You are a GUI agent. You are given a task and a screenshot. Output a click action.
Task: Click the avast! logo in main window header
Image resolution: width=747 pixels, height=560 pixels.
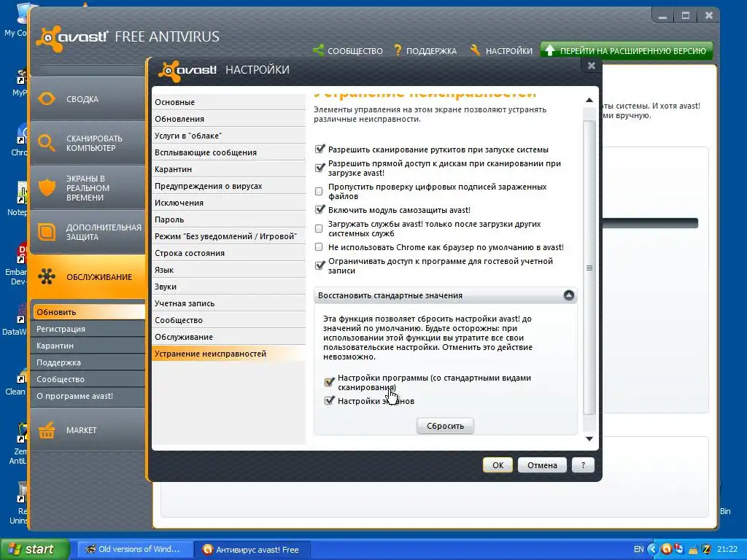(72, 37)
